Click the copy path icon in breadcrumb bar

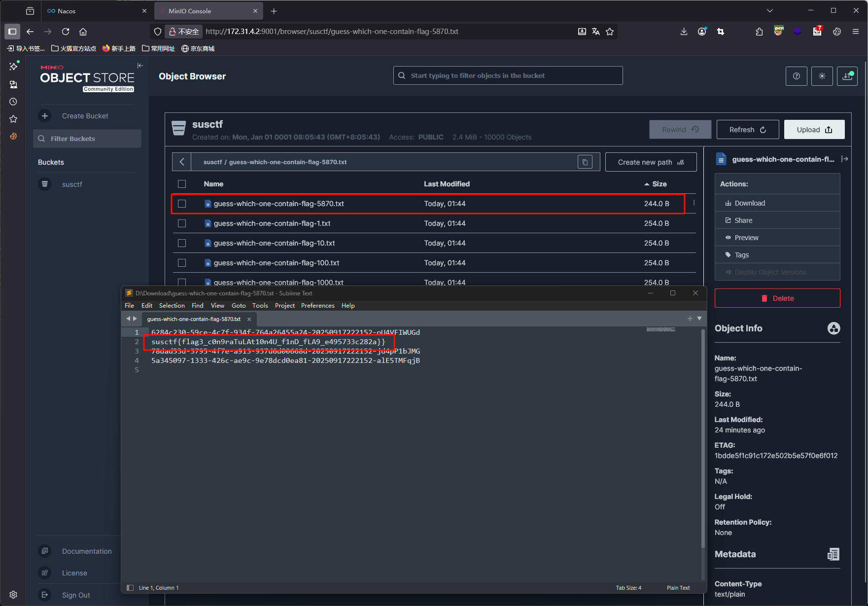(585, 162)
